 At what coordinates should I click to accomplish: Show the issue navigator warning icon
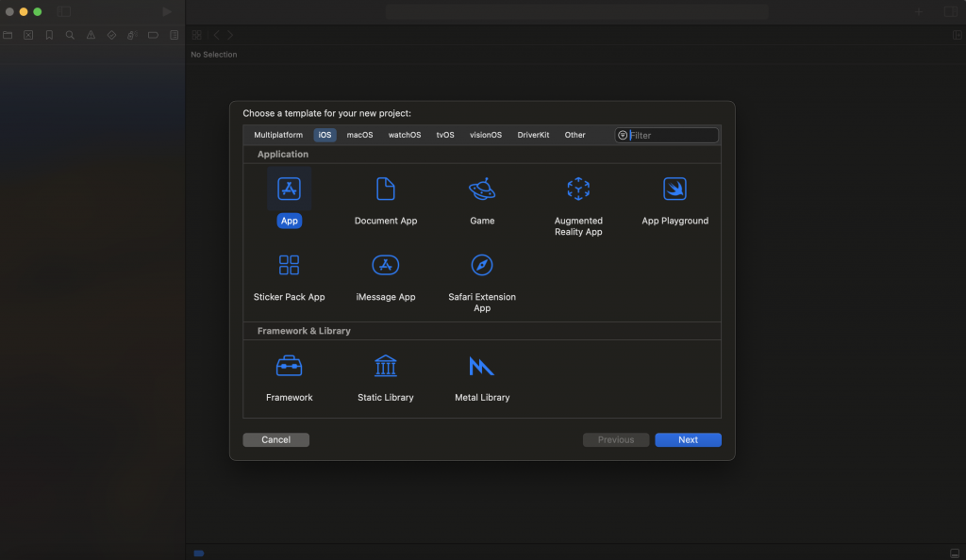91,35
